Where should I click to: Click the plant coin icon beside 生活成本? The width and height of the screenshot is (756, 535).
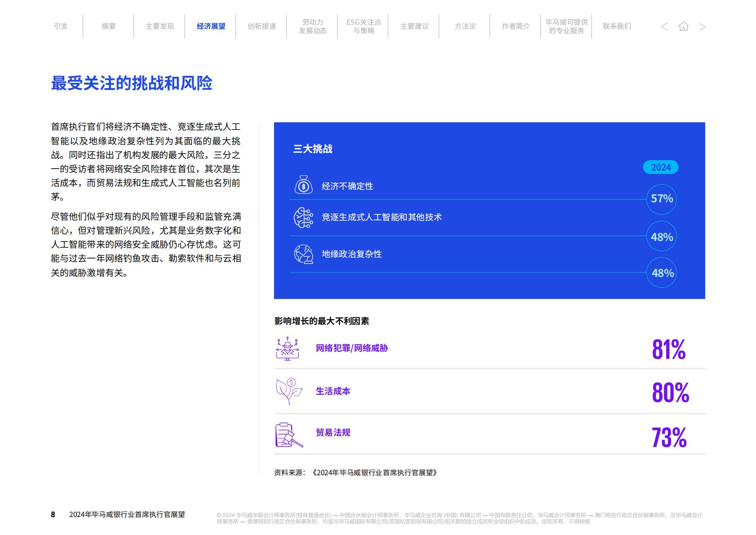pyautogui.click(x=289, y=391)
